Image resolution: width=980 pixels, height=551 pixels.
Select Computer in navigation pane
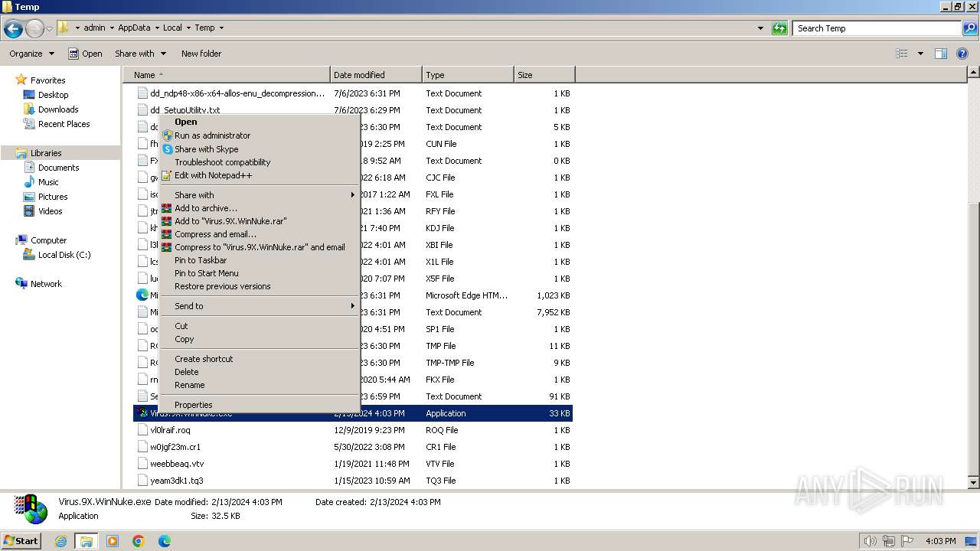pos(48,240)
